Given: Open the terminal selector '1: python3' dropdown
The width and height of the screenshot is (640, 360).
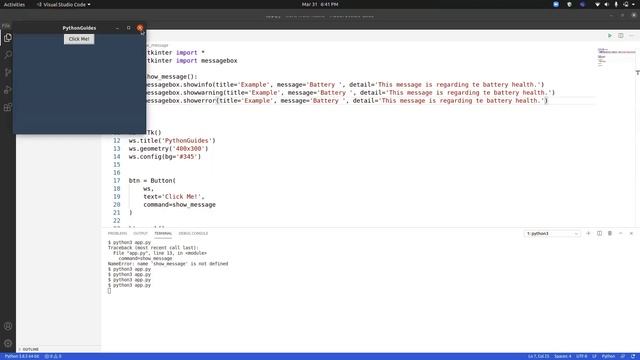Looking at the screenshot, I should [552, 233].
